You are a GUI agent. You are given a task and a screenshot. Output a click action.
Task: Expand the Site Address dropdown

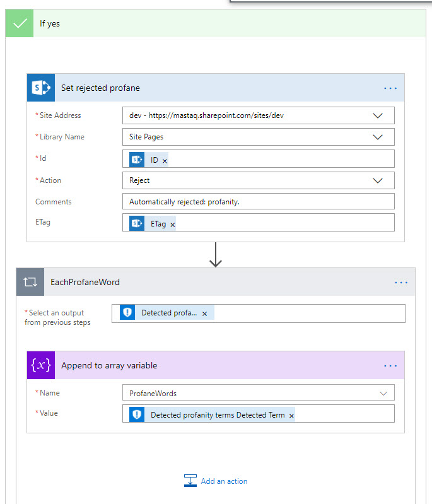(378, 115)
